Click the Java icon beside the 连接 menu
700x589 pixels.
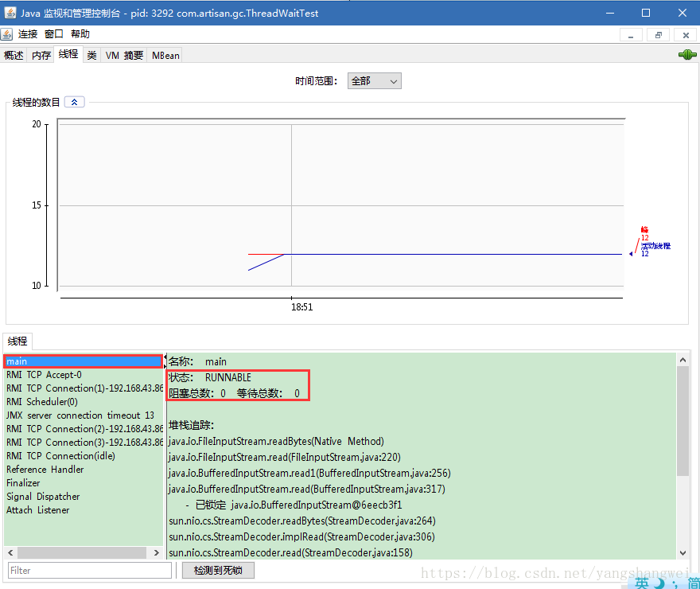point(7,34)
